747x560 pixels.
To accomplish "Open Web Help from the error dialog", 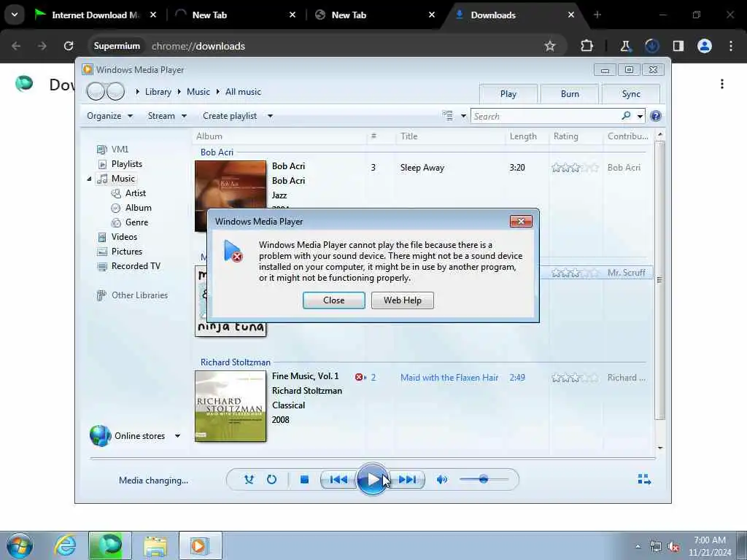I will (x=402, y=300).
